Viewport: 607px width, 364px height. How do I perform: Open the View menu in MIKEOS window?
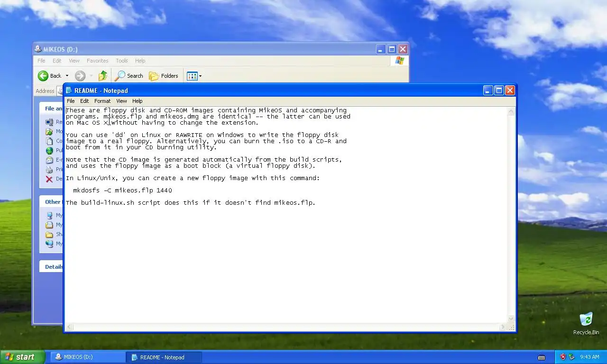[x=74, y=61]
